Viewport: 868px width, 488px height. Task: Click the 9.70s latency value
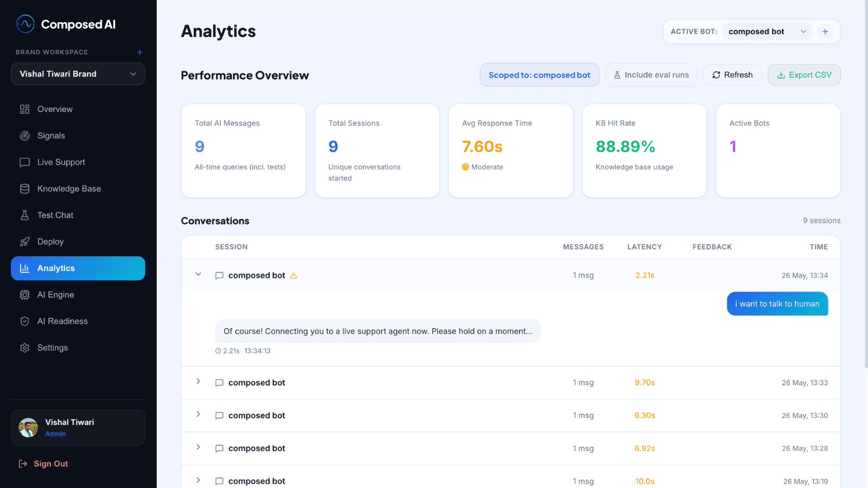click(644, 383)
